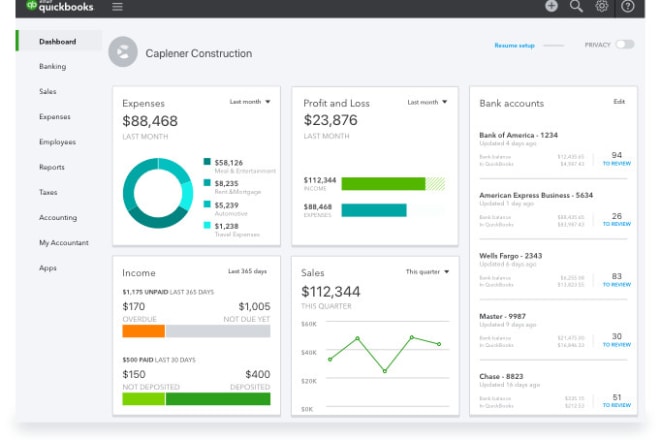Open Sales in sidebar

[48, 91]
